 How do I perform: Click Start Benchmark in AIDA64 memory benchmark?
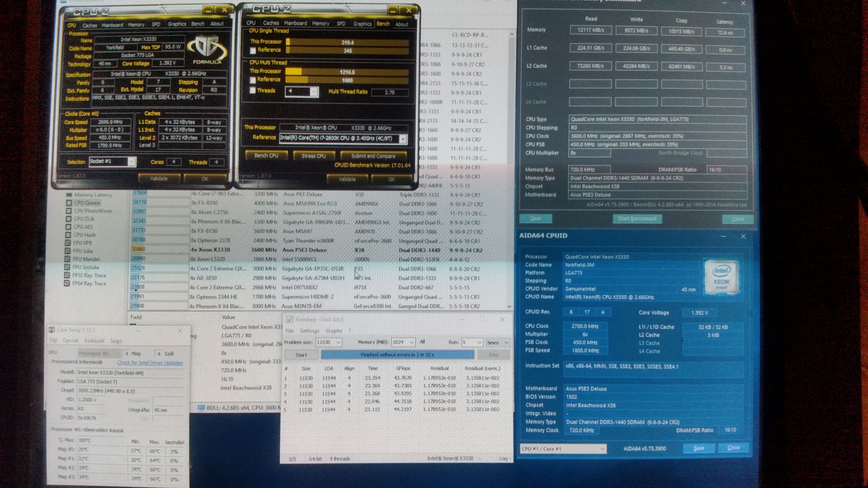(x=637, y=219)
